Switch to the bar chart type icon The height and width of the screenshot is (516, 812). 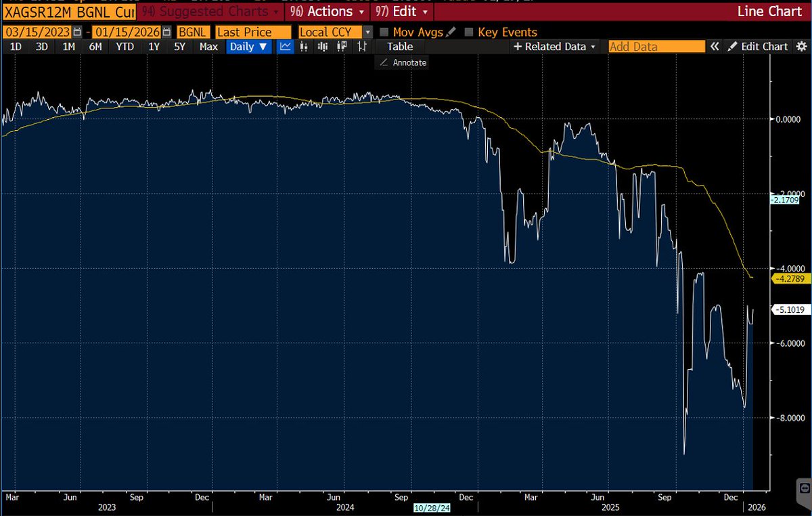click(x=304, y=47)
